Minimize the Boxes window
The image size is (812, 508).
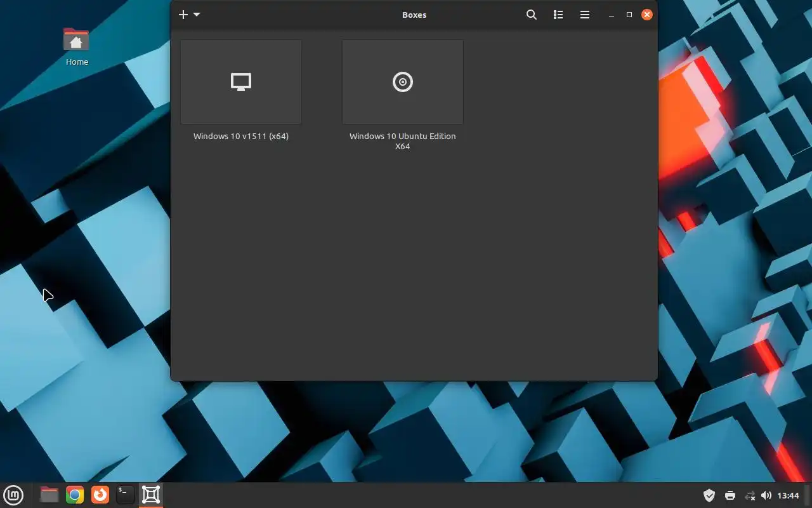coord(612,15)
